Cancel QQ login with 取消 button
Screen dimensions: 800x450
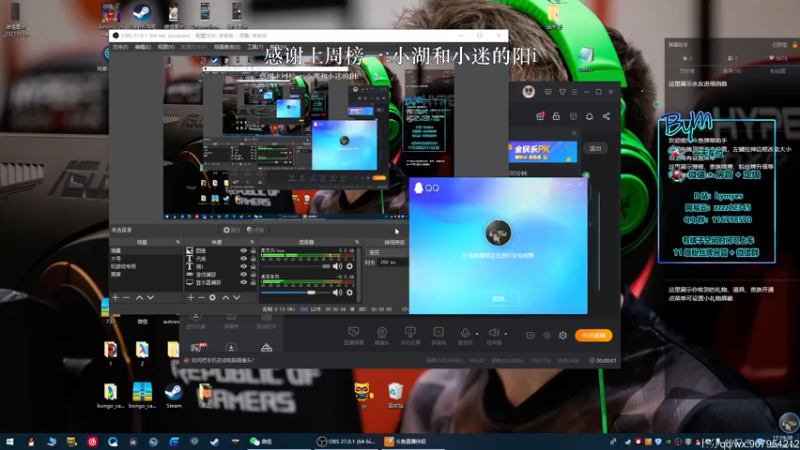pos(498,298)
